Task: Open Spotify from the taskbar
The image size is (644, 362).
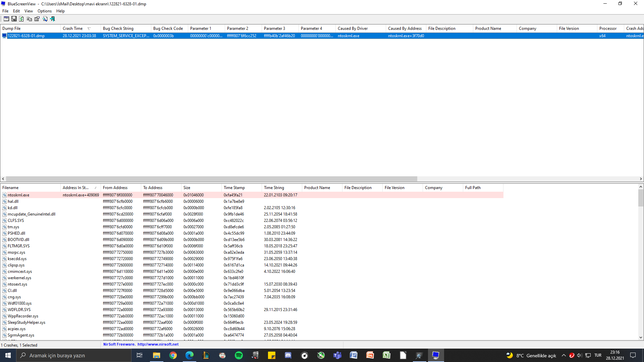Action: coord(239,355)
